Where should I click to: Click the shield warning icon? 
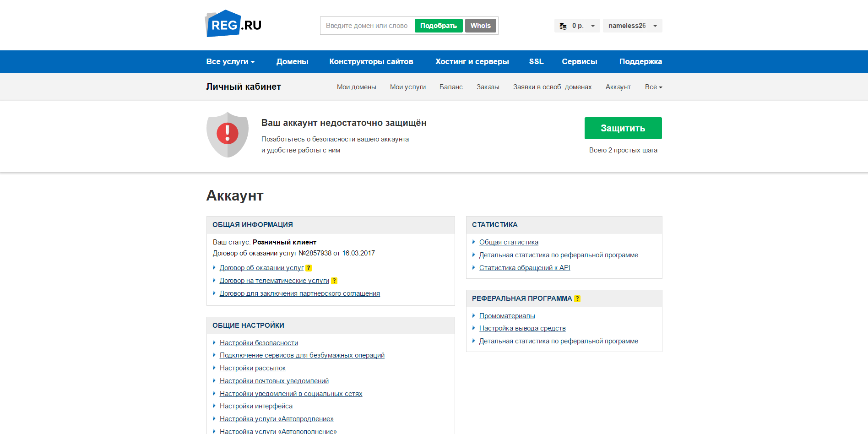coord(228,134)
